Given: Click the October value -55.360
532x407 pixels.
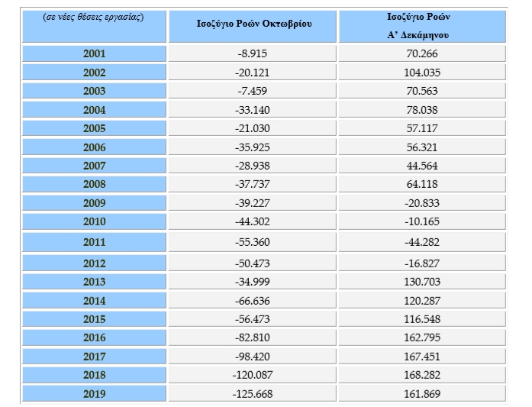Looking at the screenshot, I should (252, 242).
